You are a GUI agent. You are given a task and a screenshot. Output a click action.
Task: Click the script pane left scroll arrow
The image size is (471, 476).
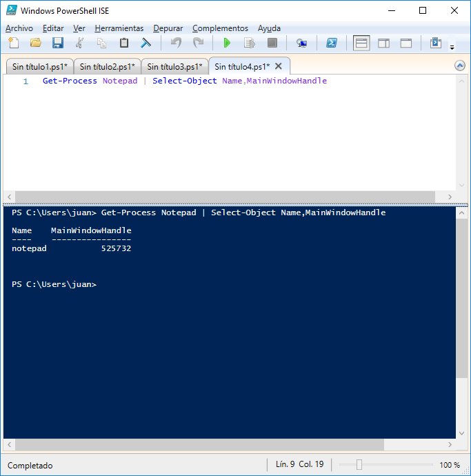coord(10,197)
